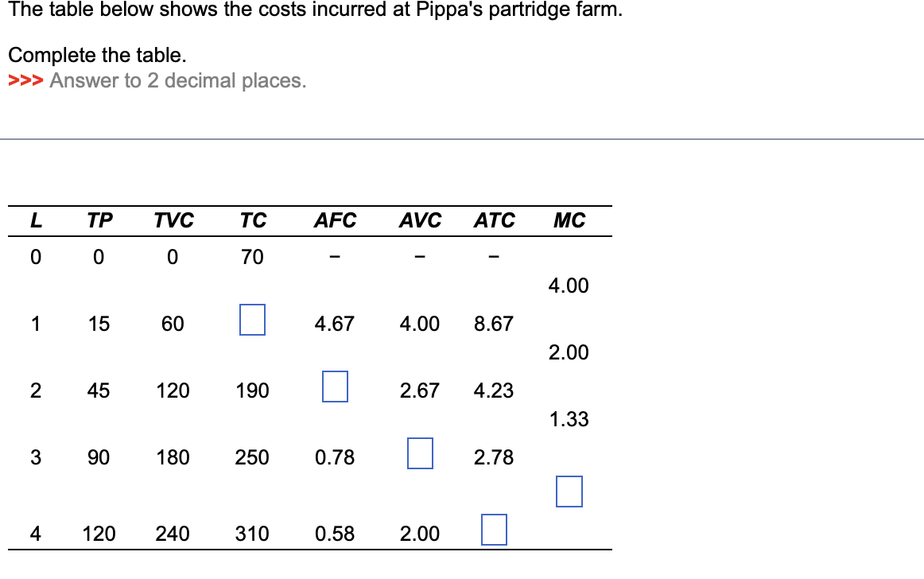Click the MC value 4.00
The image size is (924, 579).
[569, 286]
